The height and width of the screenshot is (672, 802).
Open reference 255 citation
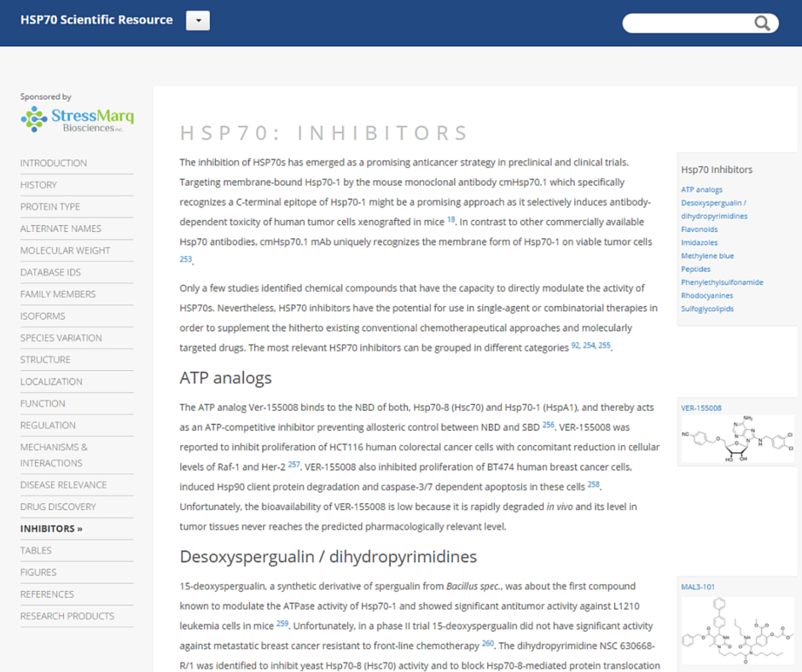point(605,345)
